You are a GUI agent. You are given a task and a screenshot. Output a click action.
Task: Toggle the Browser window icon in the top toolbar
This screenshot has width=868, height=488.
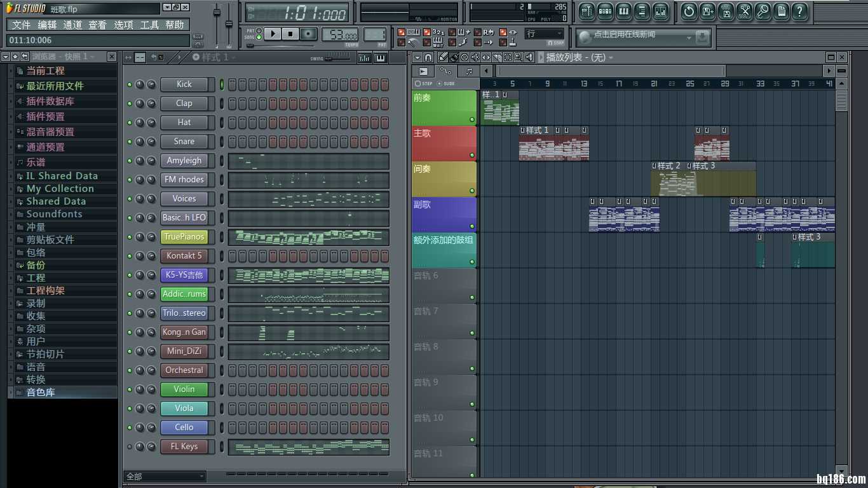coord(642,11)
